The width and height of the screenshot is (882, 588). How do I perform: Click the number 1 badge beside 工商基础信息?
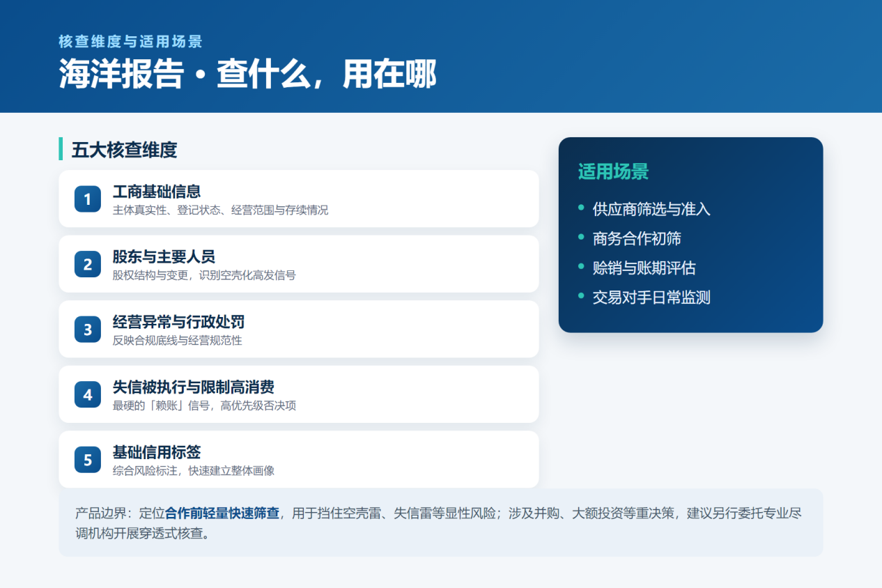(88, 199)
